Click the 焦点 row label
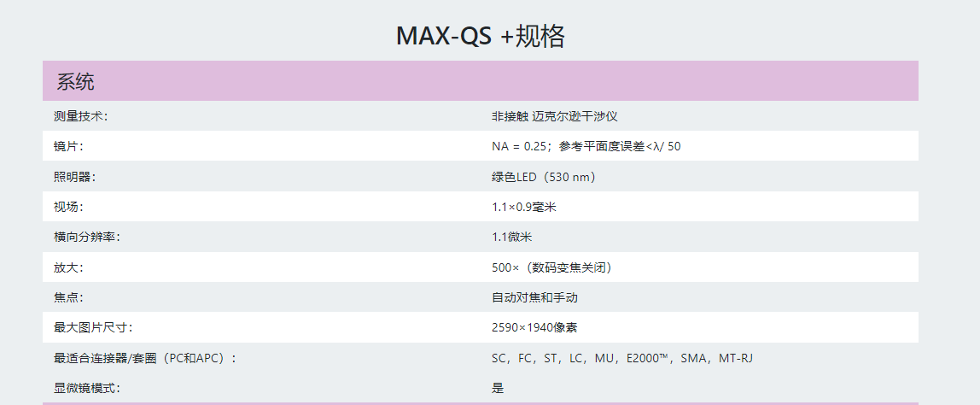This screenshot has height=405, width=980. point(69,298)
